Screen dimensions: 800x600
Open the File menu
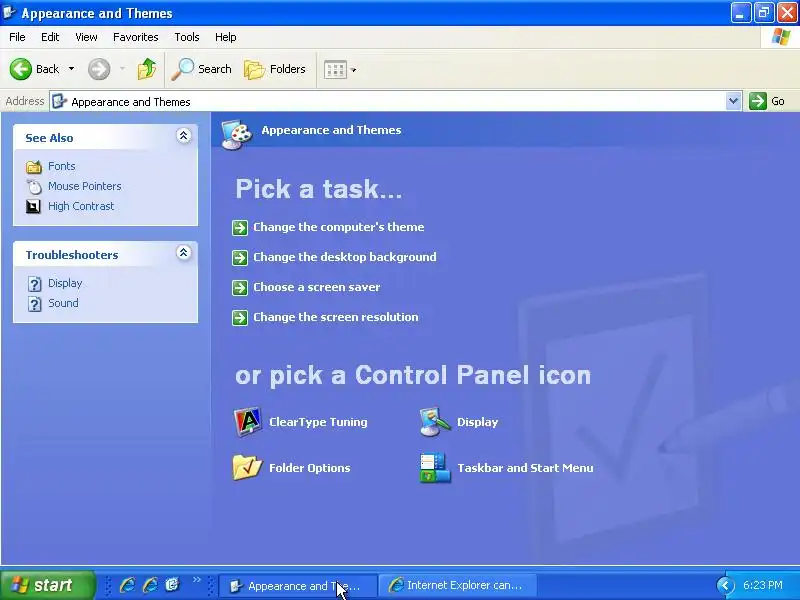point(17,37)
